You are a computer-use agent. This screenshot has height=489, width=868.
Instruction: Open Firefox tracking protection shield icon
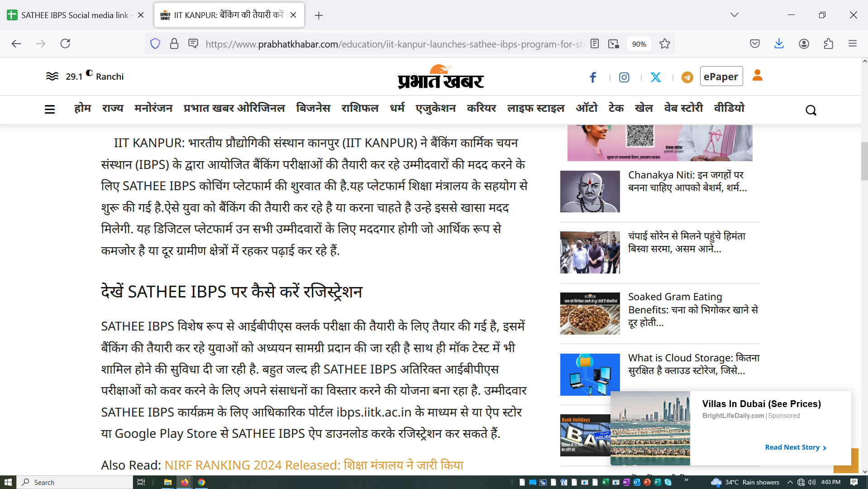[155, 44]
